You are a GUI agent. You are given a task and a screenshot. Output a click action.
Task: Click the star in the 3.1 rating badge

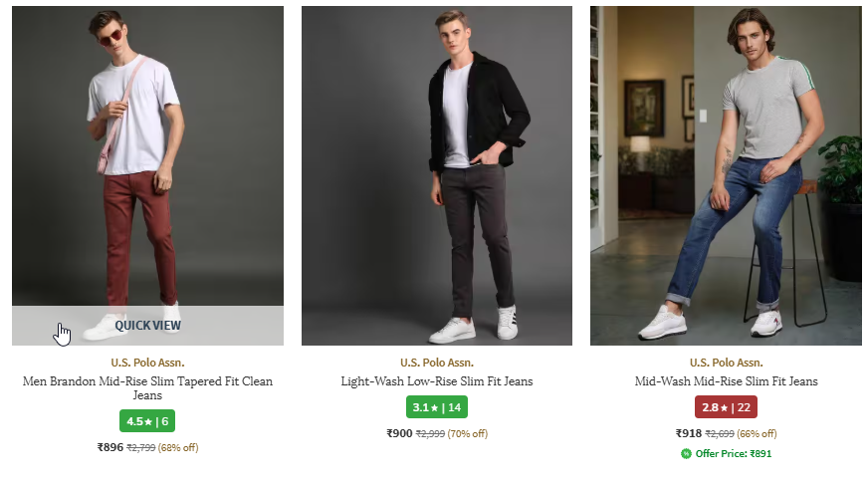point(434,407)
